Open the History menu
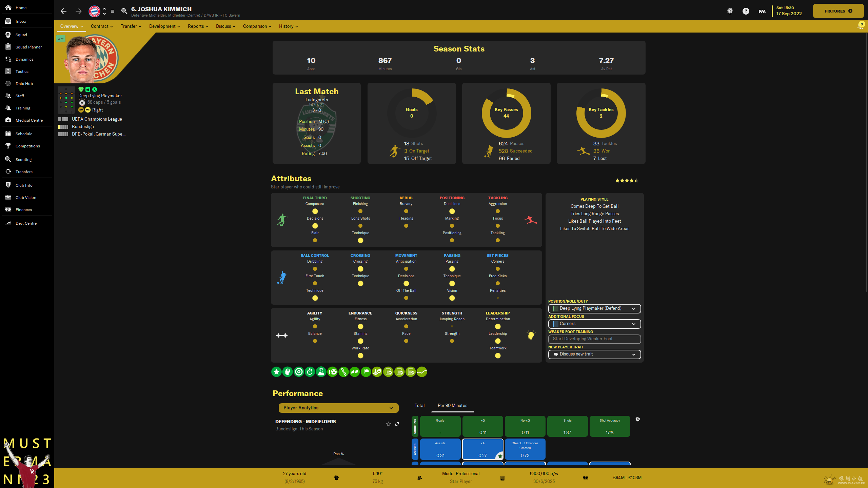868x488 pixels. coord(289,26)
